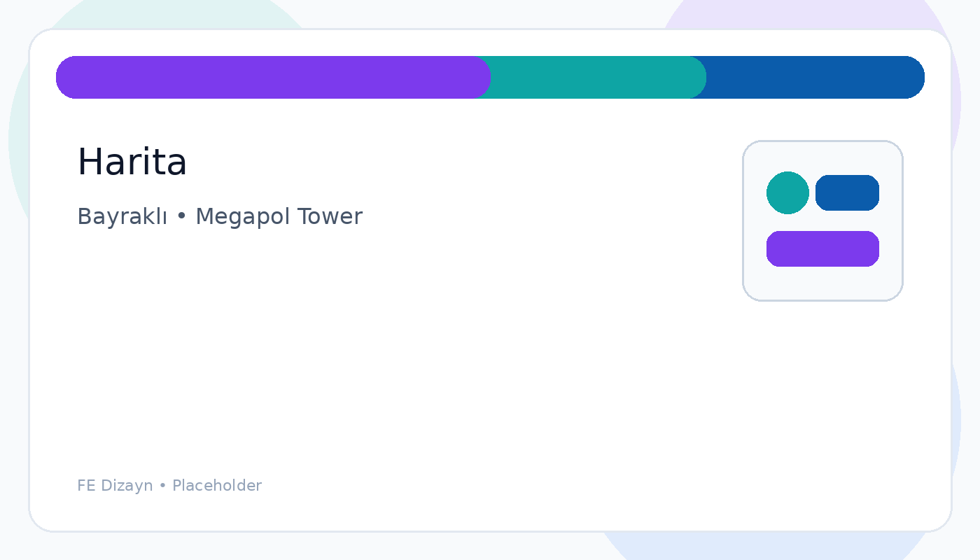Viewport: 980px width, 560px height.
Task: Click the blue pill in the icon tile
Action: [x=847, y=192]
